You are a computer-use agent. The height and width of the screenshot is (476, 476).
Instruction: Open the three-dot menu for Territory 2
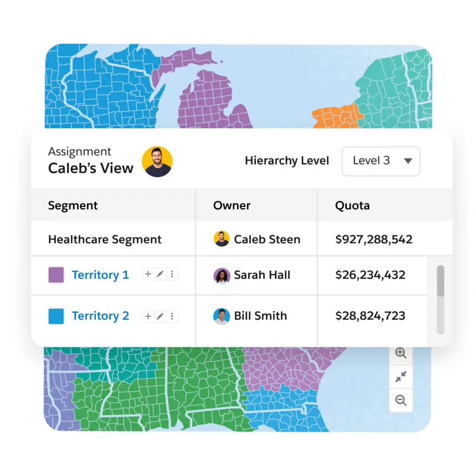(172, 317)
